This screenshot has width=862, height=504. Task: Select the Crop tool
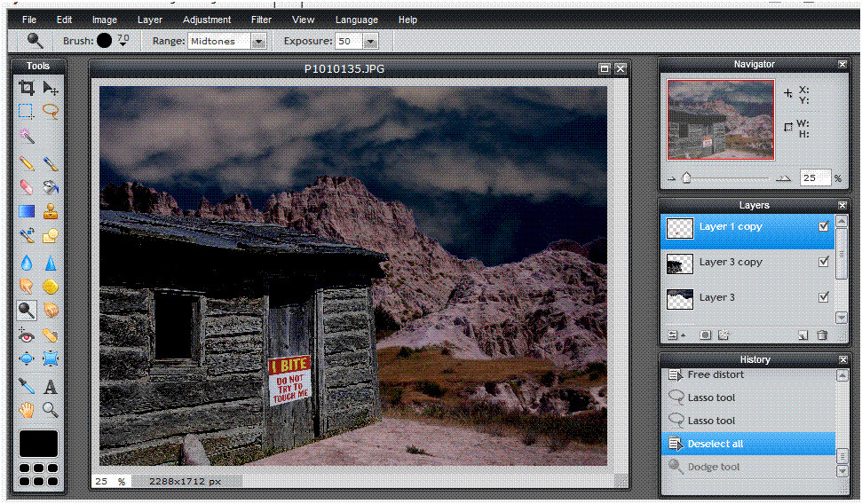27,87
